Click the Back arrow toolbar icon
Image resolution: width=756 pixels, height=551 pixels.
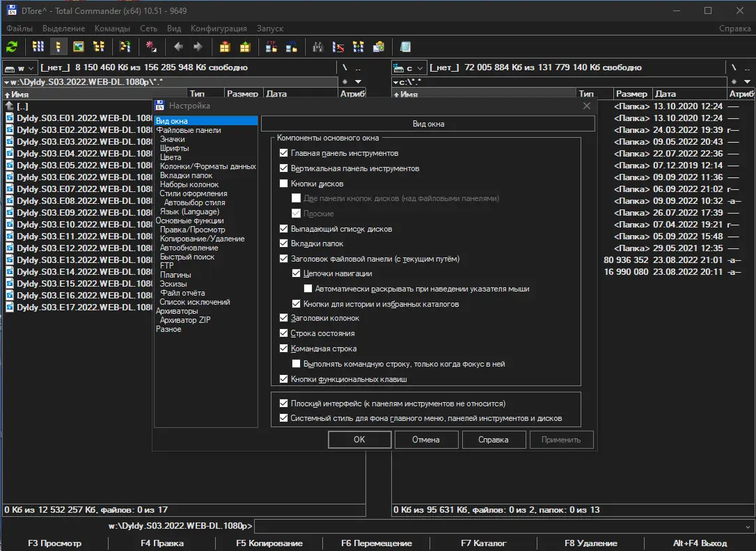(178, 47)
